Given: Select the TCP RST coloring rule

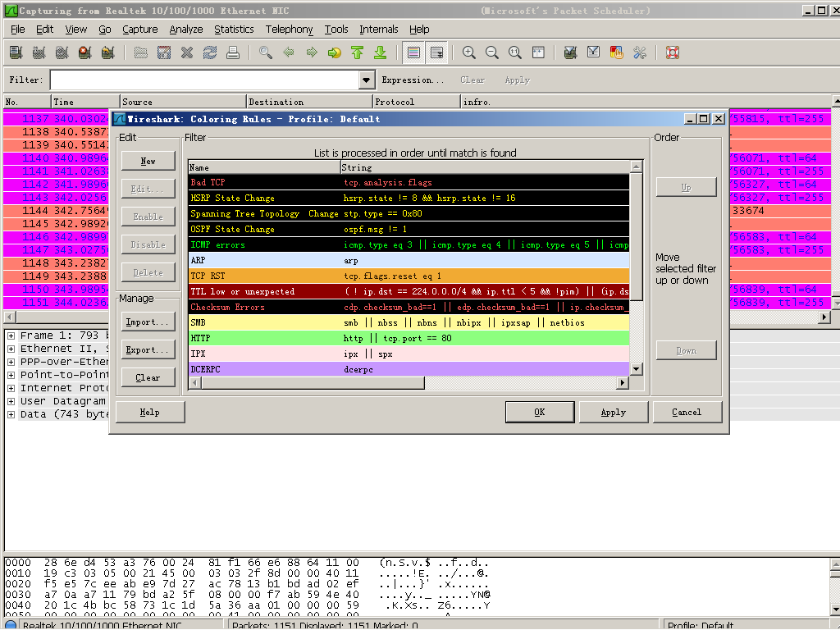Looking at the screenshot, I should tap(409, 276).
